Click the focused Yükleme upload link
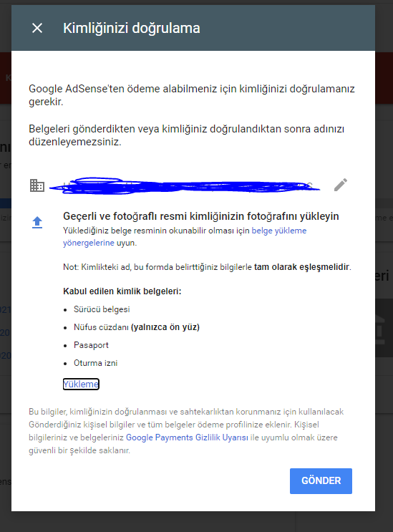Image resolution: width=393 pixels, height=532 pixels. tap(81, 384)
